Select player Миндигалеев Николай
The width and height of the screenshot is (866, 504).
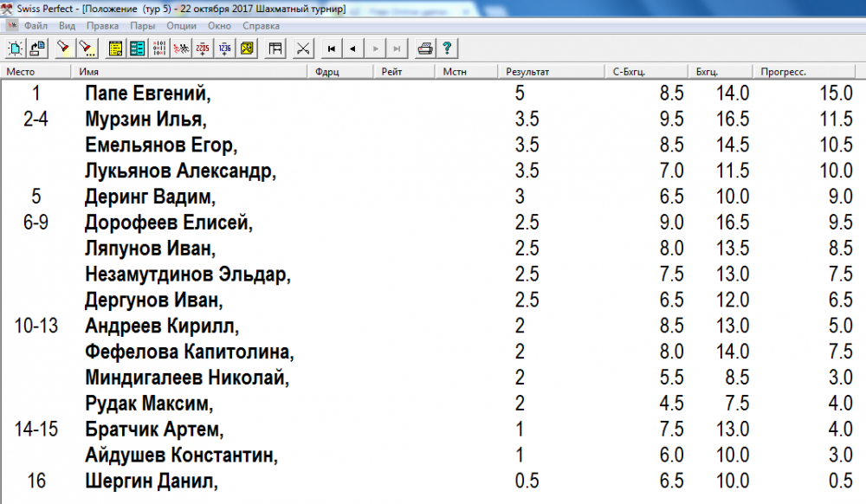pyautogui.click(x=187, y=378)
